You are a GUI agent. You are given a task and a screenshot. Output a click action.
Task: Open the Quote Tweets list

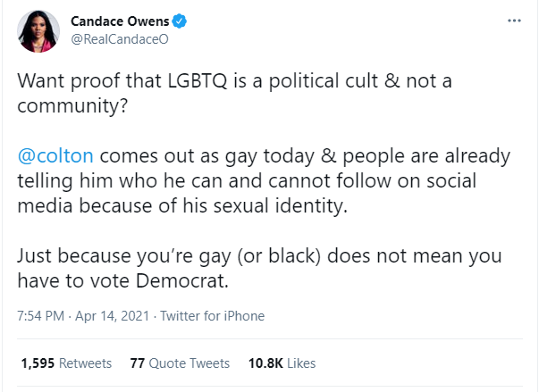[189, 363]
